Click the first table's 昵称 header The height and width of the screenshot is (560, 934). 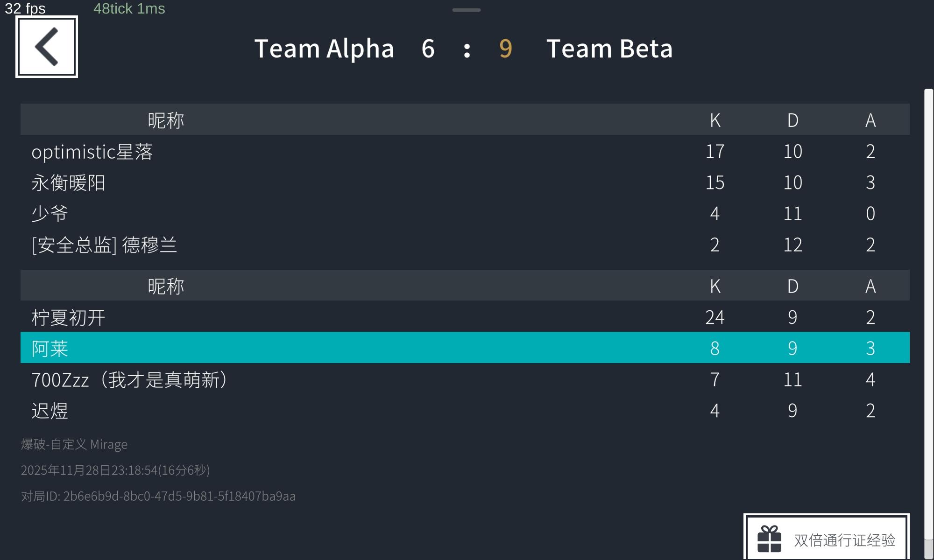coord(166,120)
